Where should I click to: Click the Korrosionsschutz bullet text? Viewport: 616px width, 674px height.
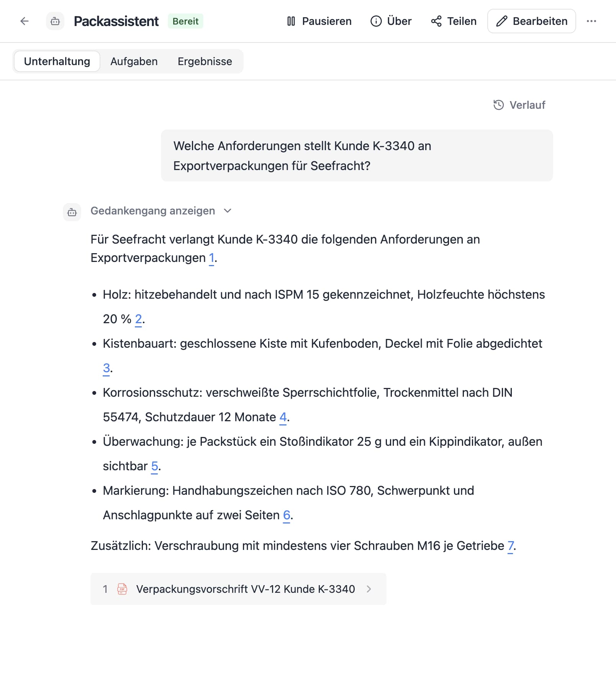coord(308,405)
